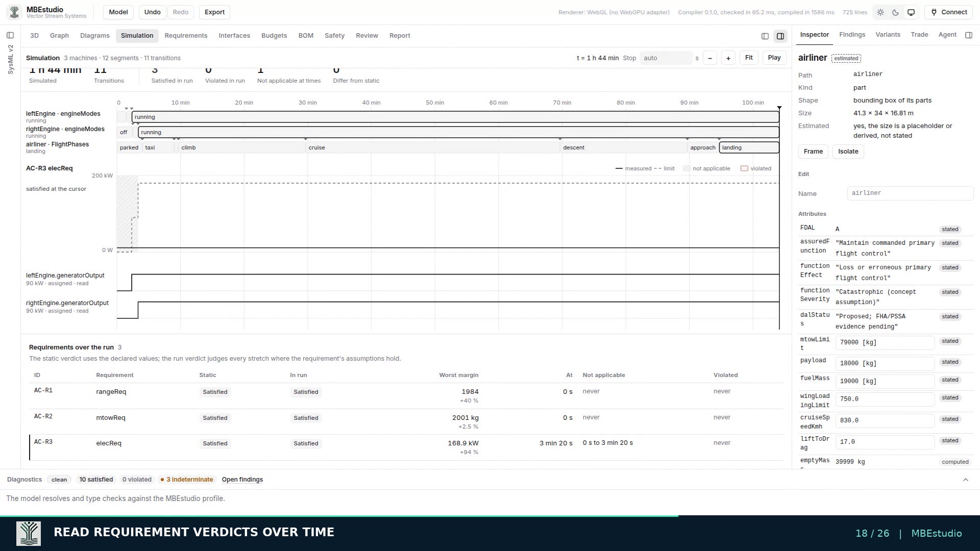This screenshot has width=980, height=551.
Task: Select the approach flight phase segment
Action: (x=703, y=147)
